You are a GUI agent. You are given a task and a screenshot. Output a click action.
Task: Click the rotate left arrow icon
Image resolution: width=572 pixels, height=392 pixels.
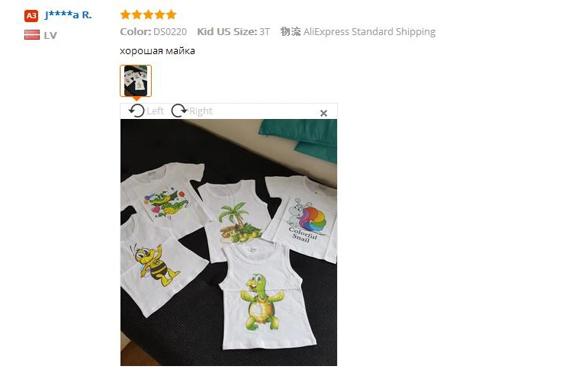(x=137, y=111)
